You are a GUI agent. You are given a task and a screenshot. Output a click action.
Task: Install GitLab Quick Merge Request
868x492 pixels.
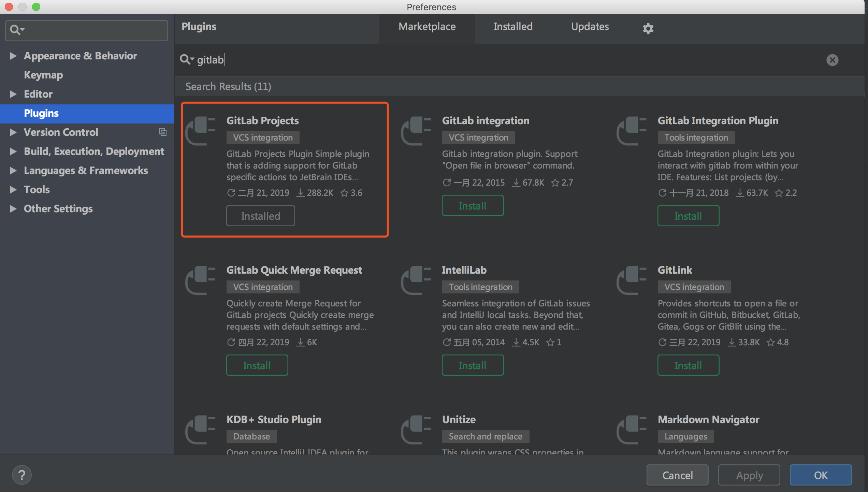(x=257, y=365)
